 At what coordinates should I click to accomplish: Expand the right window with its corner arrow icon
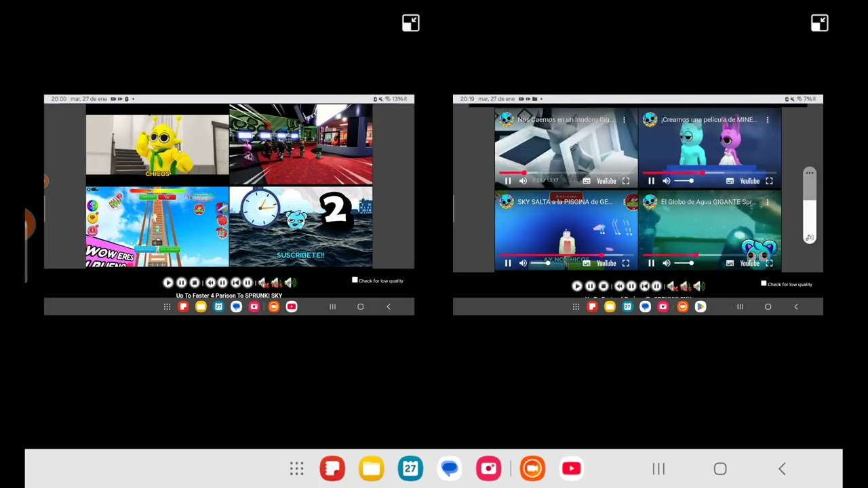pos(819,23)
